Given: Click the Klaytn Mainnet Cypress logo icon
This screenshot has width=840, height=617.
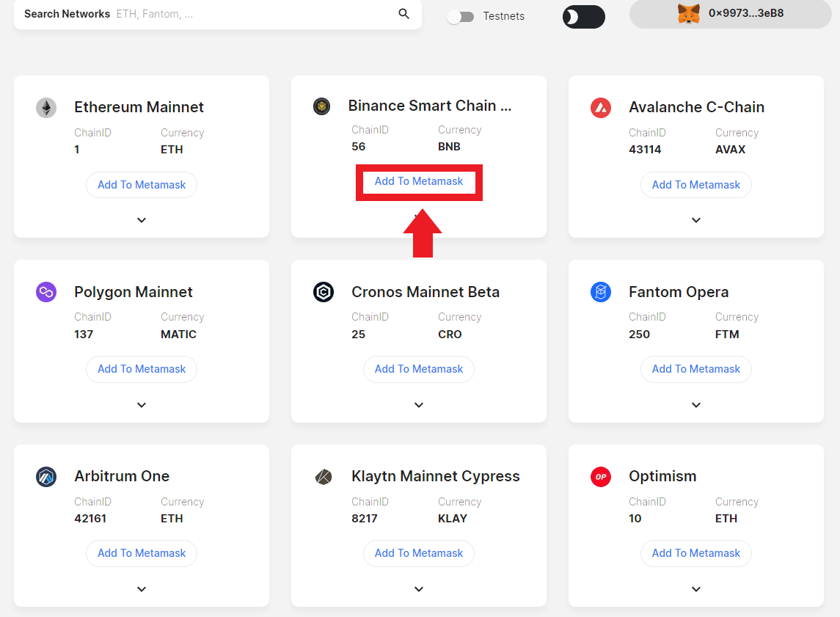Looking at the screenshot, I should (x=324, y=477).
